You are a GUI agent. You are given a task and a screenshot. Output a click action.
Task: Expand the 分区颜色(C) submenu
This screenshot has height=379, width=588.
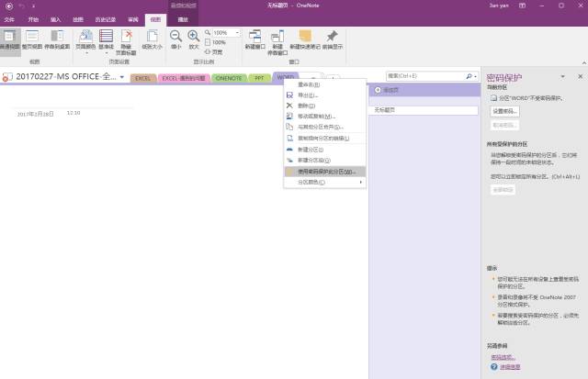click(324, 182)
